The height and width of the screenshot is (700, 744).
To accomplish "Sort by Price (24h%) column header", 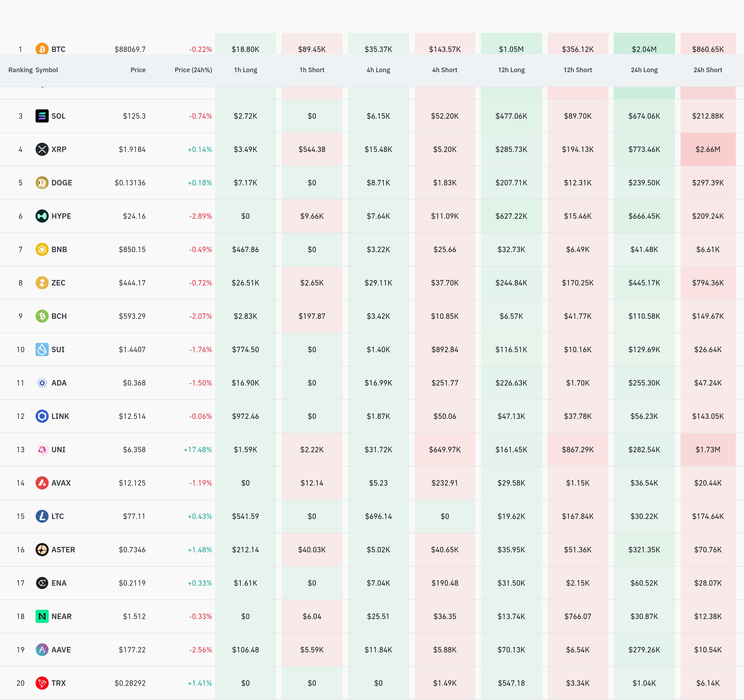I will 193,70.
